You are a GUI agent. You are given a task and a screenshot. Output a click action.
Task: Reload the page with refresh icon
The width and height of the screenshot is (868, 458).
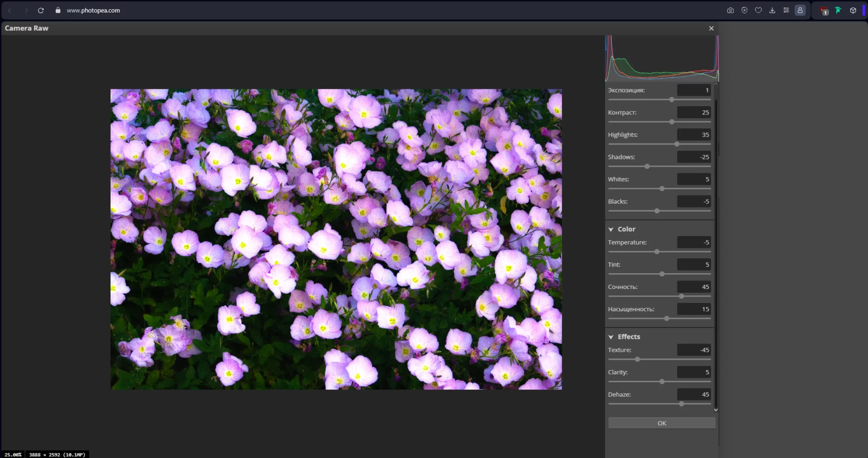coord(41,11)
